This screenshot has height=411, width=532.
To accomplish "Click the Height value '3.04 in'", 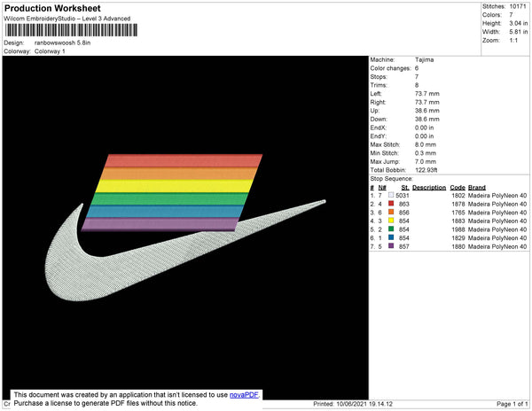I will click(519, 23).
